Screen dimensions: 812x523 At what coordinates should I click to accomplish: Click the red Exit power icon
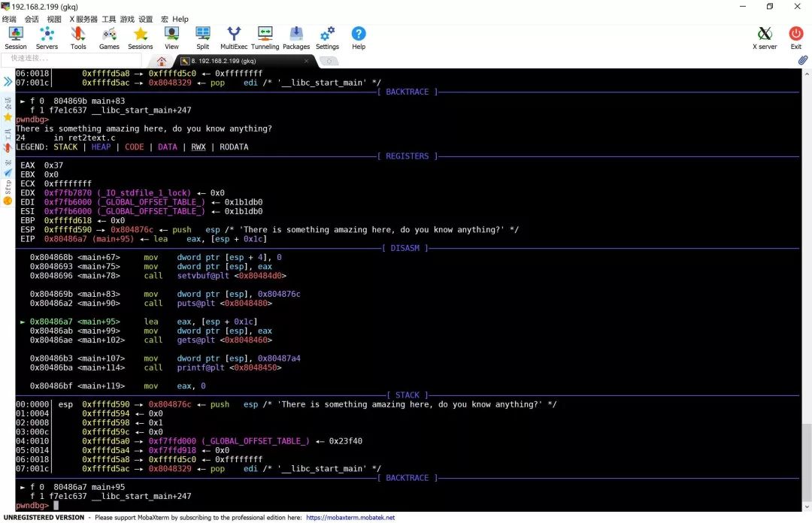click(796, 38)
